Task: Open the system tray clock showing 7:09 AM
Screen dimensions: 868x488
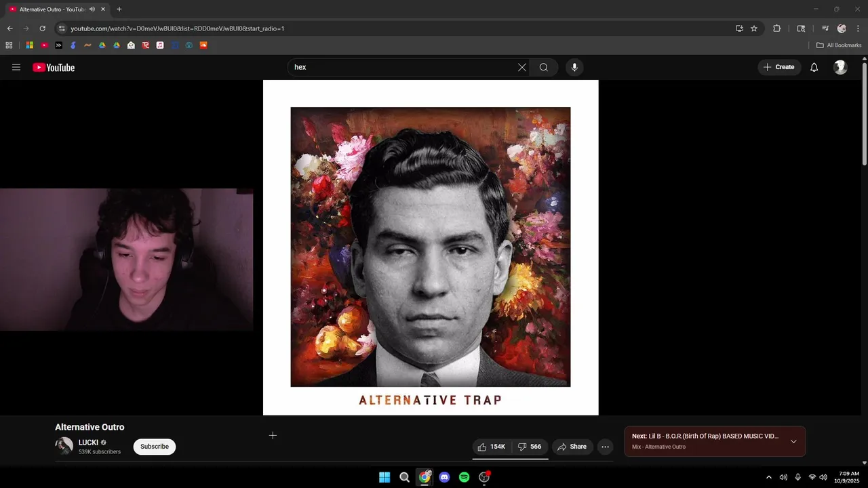Action: pyautogui.click(x=848, y=477)
